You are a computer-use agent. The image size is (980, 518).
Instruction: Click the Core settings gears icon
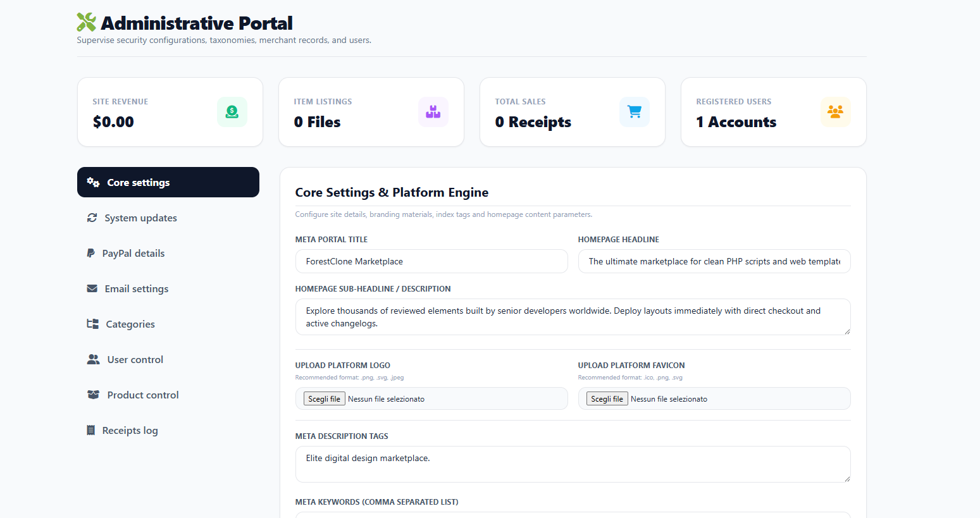[93, 182]
